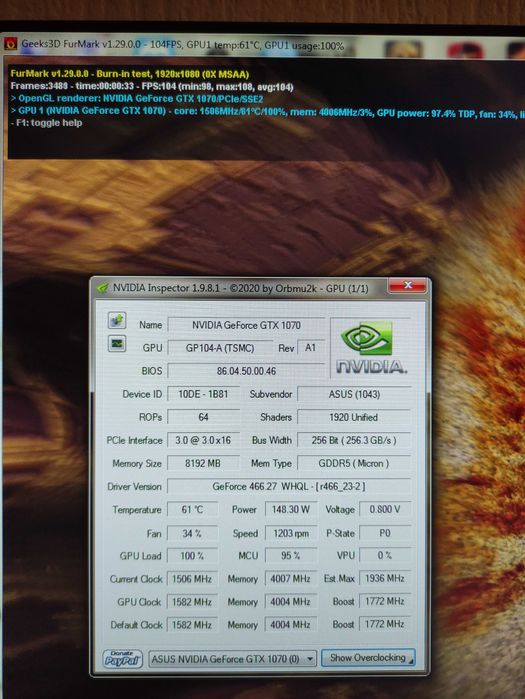Screen dimensions: 525x699
Task: Click the Rev value A1
Action: tap(311, 348)
